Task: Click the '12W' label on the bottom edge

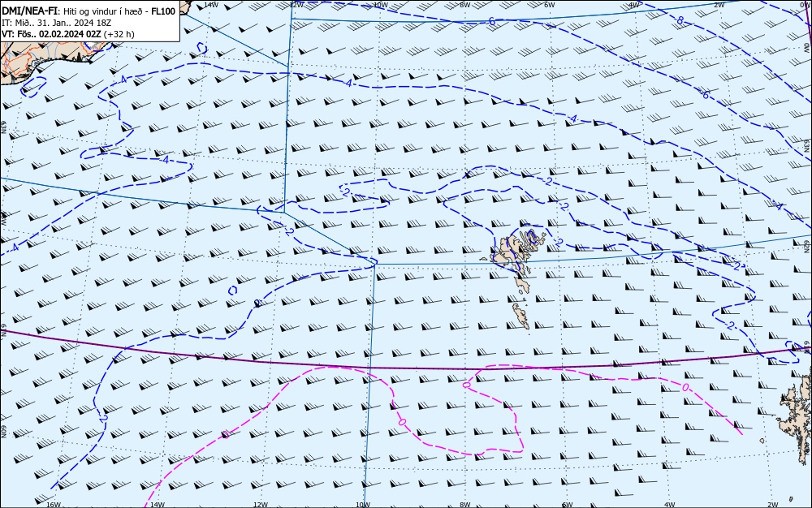Action: [x=261, y=505]
